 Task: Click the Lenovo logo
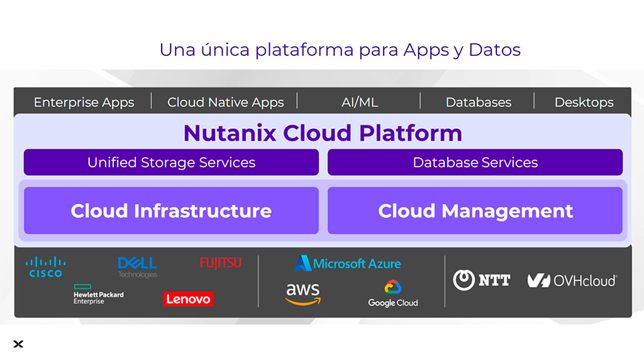188,299
